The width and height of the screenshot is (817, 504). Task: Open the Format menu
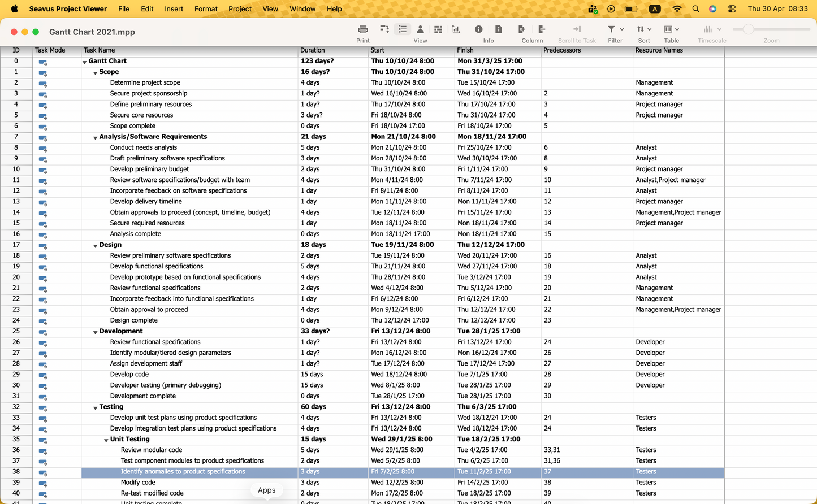(x=206, y=8)
